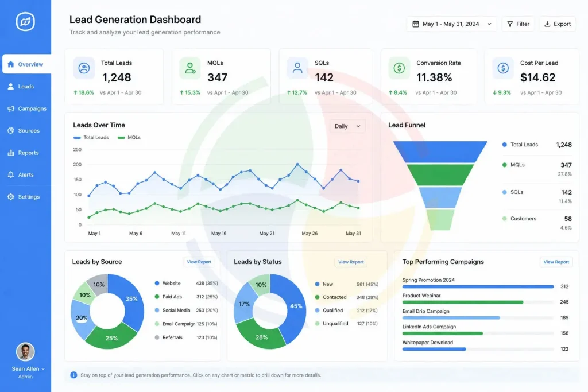The image size is (588, 392).
Task: Click the Unqualified 127 (10%) row
Action: 347,324
